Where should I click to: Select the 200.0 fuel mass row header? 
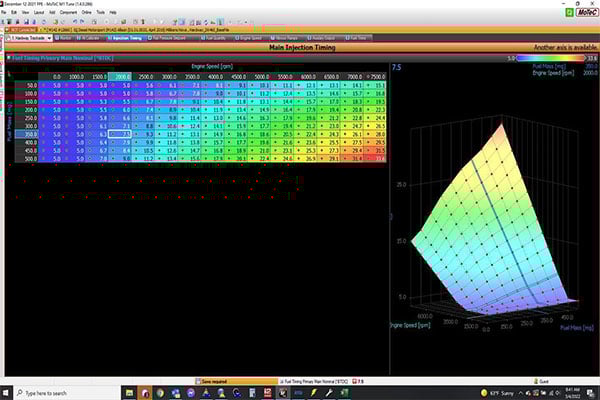click(x=26, y=110)
